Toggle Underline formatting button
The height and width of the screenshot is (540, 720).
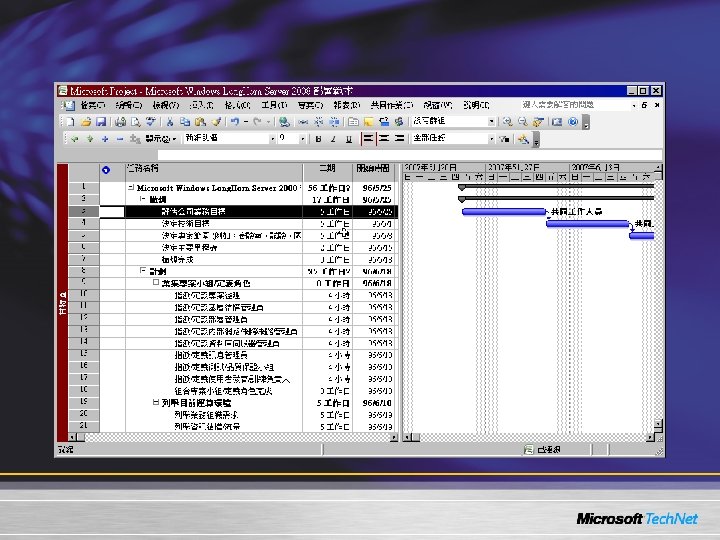349,139
